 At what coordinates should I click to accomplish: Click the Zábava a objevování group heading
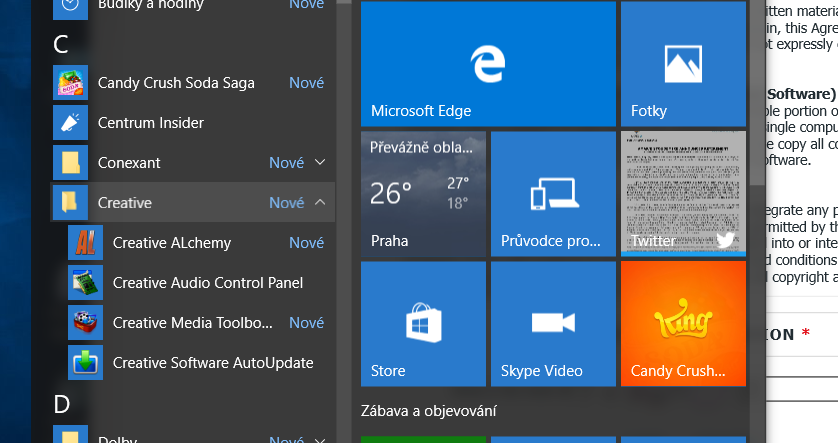429,411
